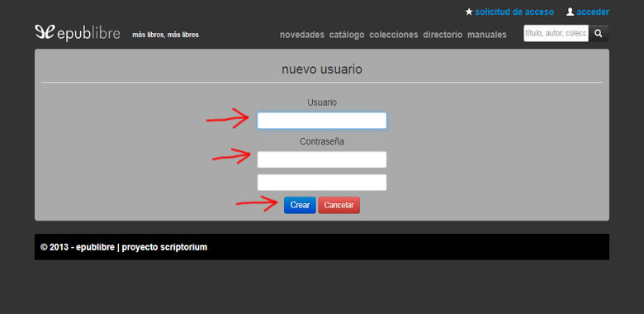Open the directorio menu item

(x=443, y=35)
